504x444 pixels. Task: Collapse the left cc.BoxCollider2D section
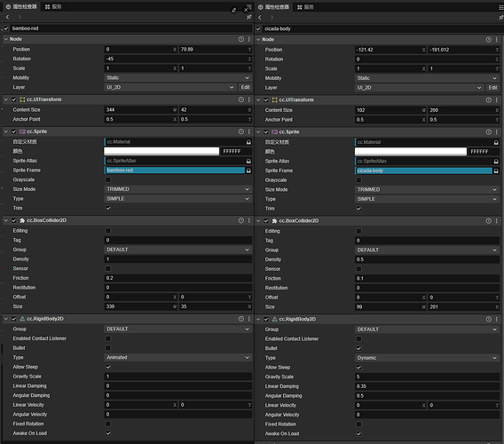pyautogui.click(x=6, y=220)
